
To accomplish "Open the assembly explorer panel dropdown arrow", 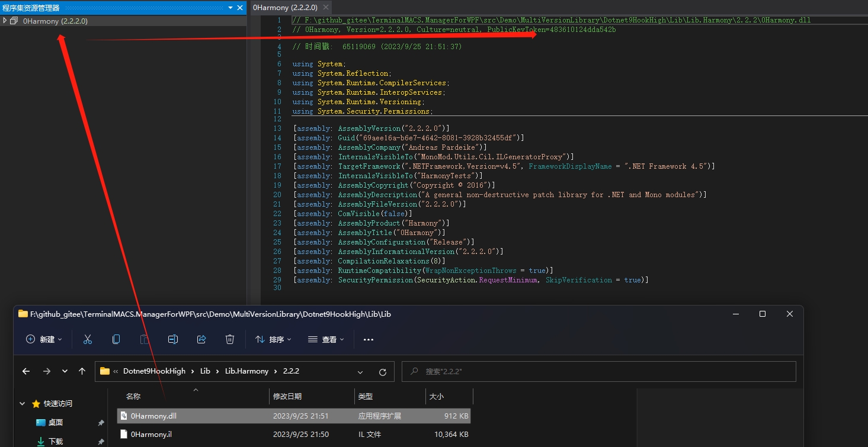I will pos(230,8).
